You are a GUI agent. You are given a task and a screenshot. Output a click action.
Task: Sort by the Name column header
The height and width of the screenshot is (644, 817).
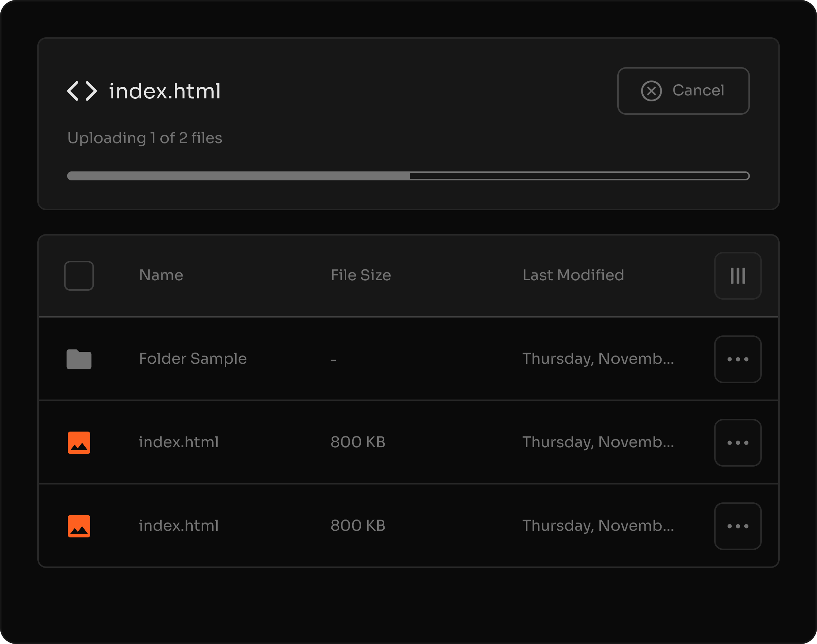click(x=161, y=275)
